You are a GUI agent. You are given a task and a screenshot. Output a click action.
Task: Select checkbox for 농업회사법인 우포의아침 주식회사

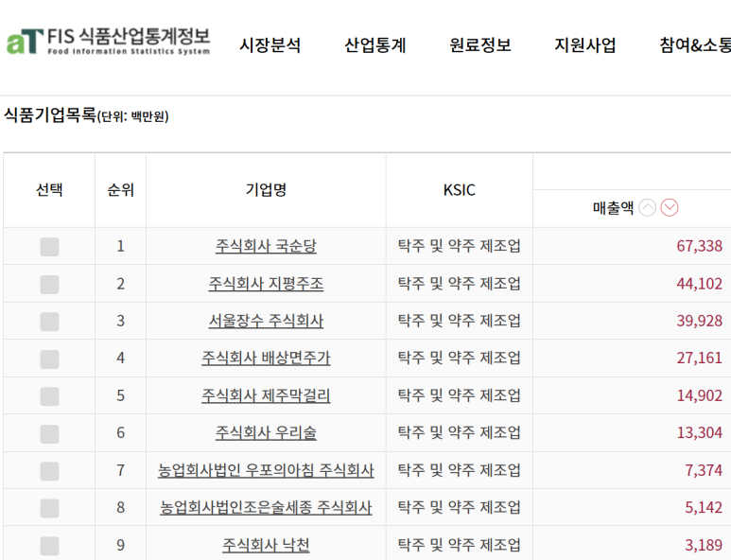[x=49, y=471]
